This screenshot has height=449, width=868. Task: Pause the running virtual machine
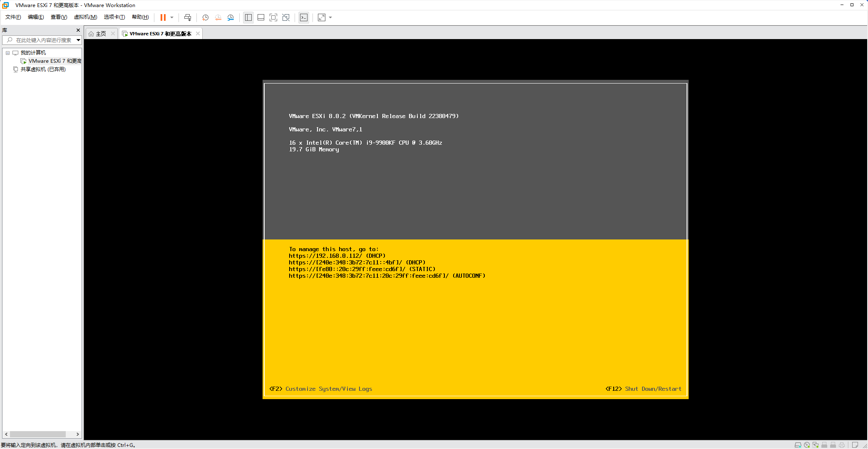tap(163, 17)
